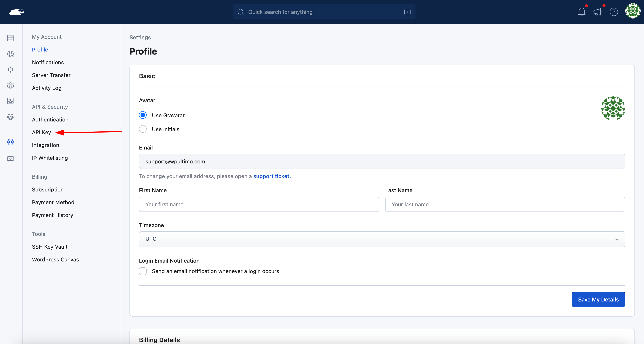The image size is (644, 344).
Task: Click Save My Details button
Action: 598,299
